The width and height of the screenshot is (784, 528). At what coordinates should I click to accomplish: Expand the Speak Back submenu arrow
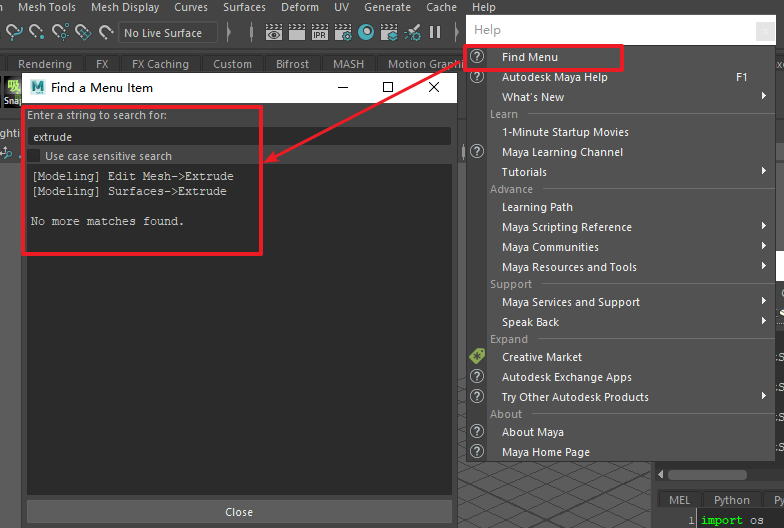pos(764,320)
